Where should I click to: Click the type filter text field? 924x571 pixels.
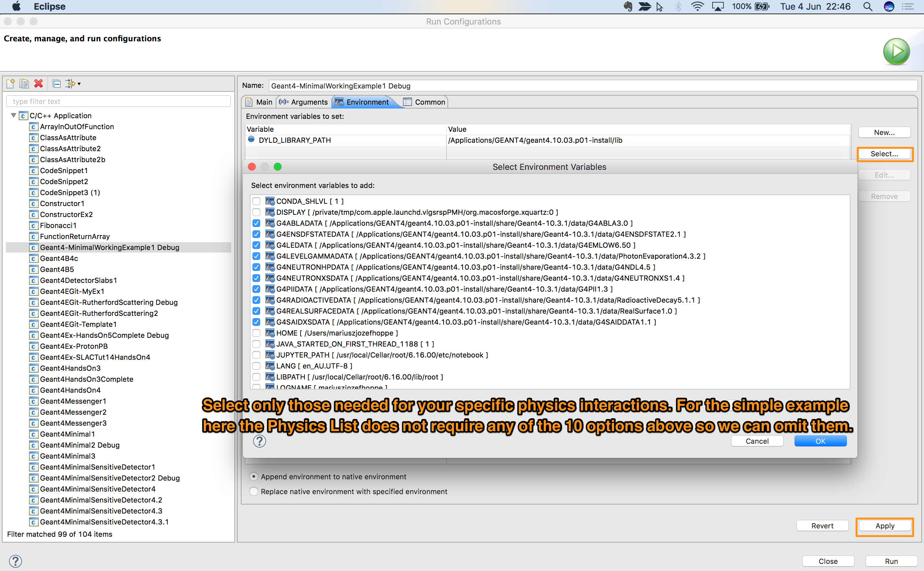[x=118, y=101]
